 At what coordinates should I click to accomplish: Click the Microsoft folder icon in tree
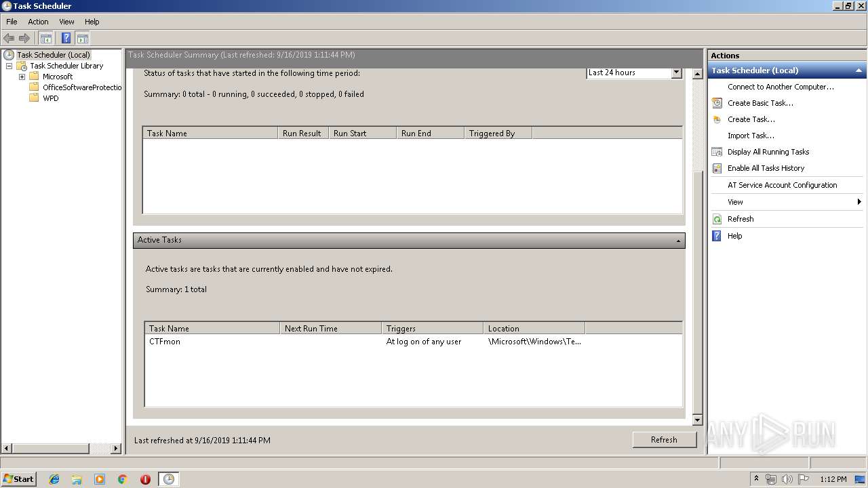34,77
